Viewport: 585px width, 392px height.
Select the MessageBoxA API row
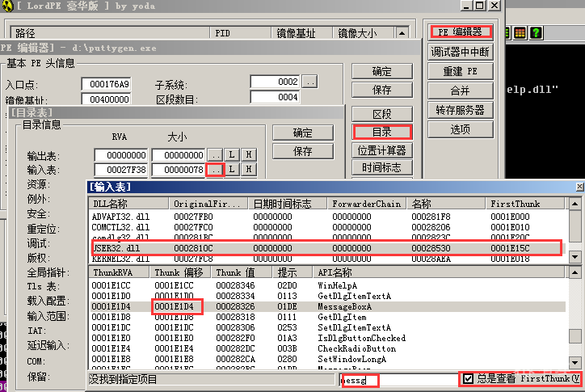[327, 306]
